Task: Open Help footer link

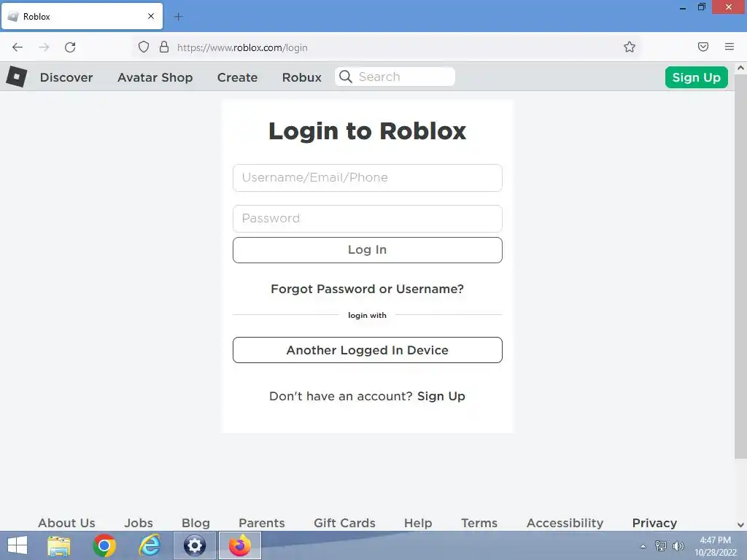Action: pos(418,523)
